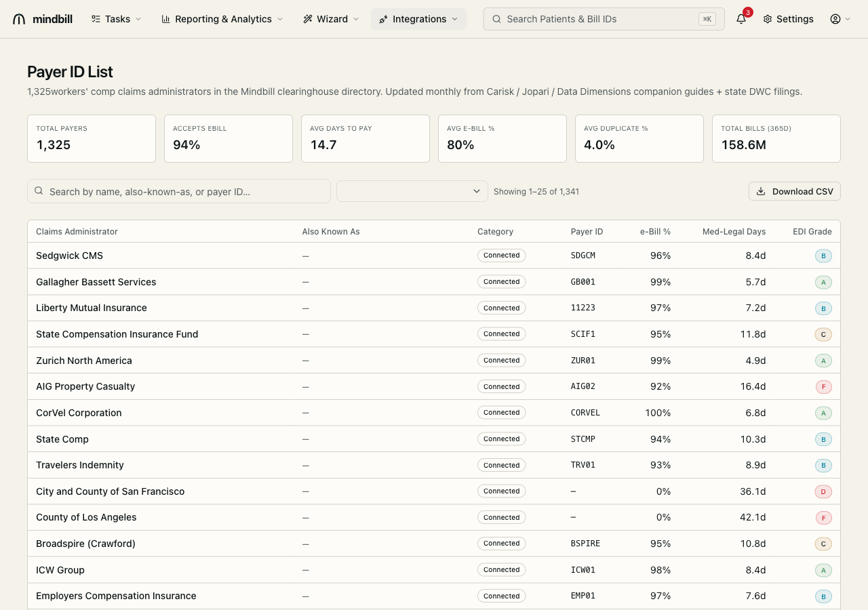The image size is (868, 610).
Task: Click payer ID CORVEL
Action: [585, 413]
